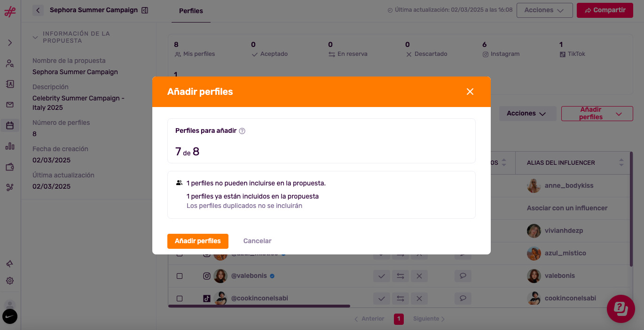Open the top Acciones dropdown

[544, 10]
